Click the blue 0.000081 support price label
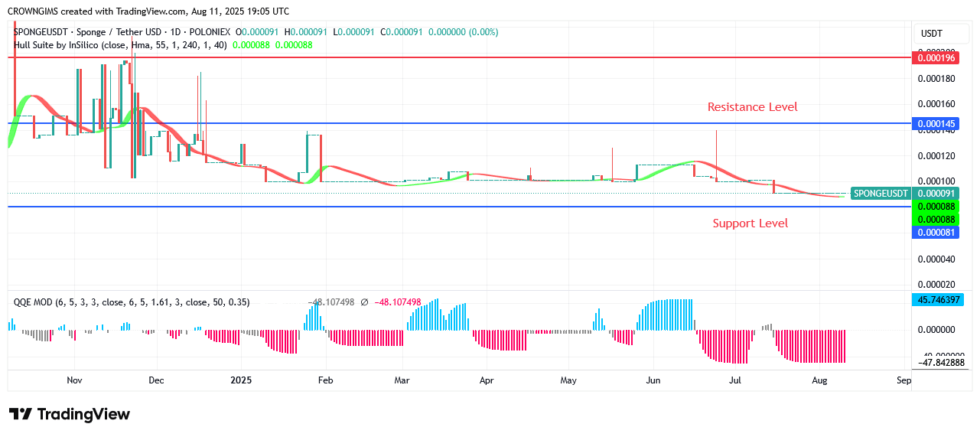The width and height of the screenshot is (980, 437). (936, 232)
